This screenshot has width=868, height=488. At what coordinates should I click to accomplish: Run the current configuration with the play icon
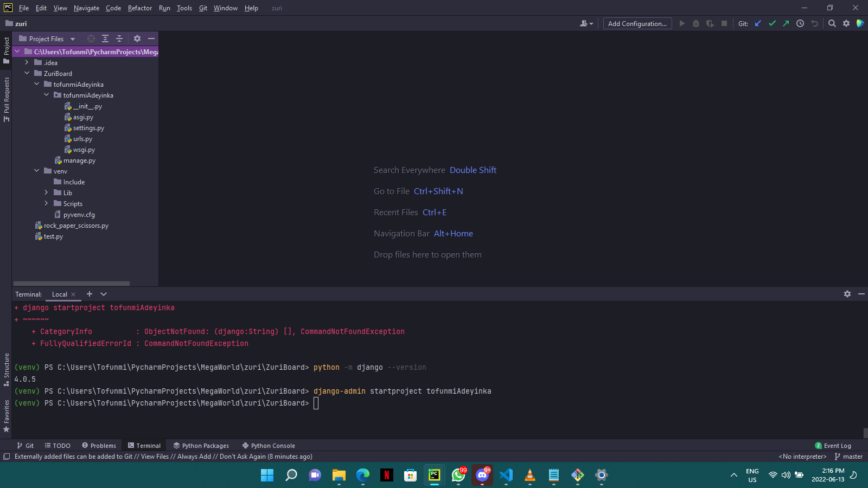[x=682, y=23]
